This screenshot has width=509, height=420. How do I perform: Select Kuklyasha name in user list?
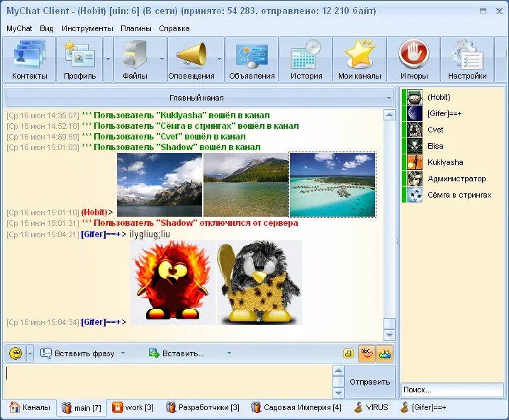(445, 162)
